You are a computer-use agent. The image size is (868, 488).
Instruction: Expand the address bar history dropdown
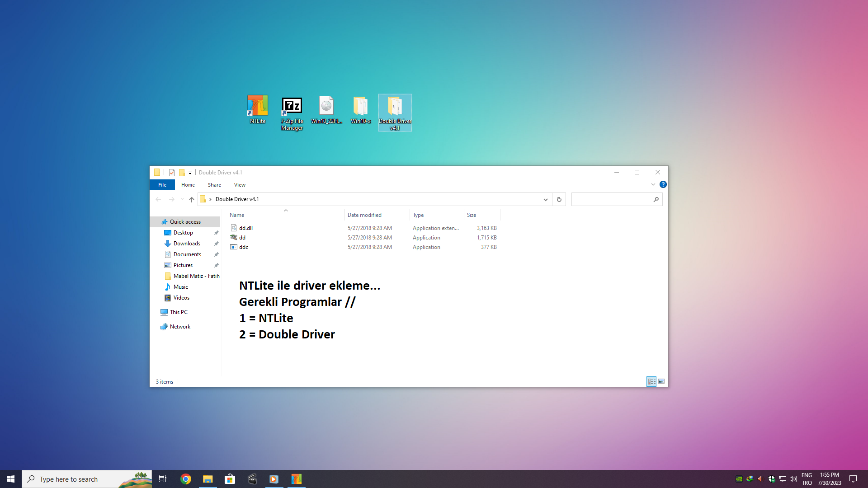[545, 199]
